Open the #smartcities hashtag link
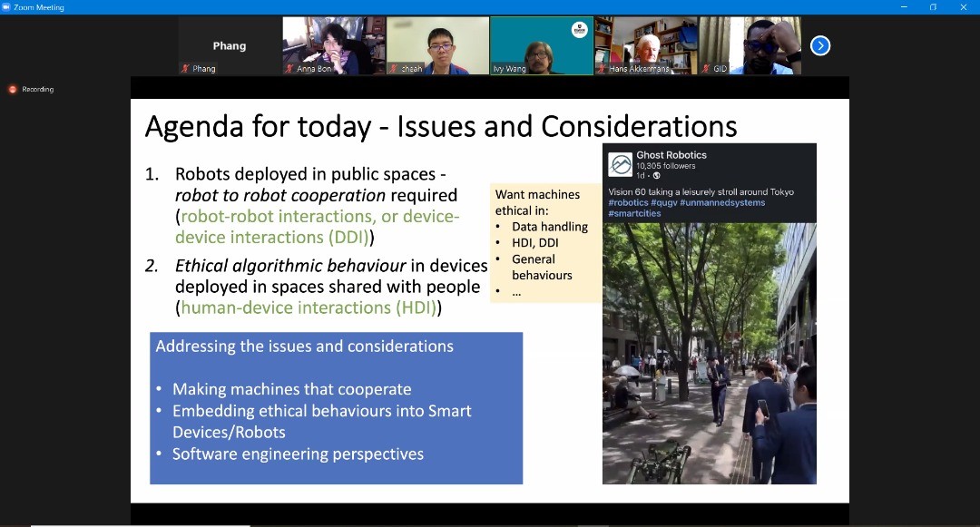This screenshot has height=527, width=980. pos(634,213)
